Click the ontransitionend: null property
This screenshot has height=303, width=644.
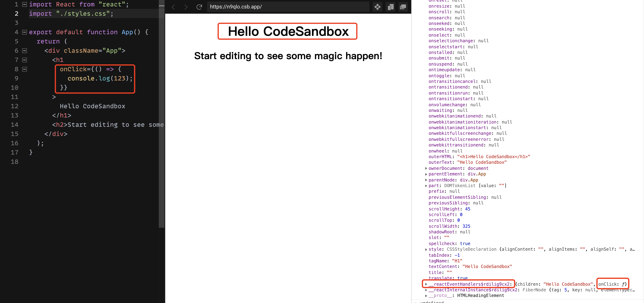pyautogui.click(x=456, y=87)
